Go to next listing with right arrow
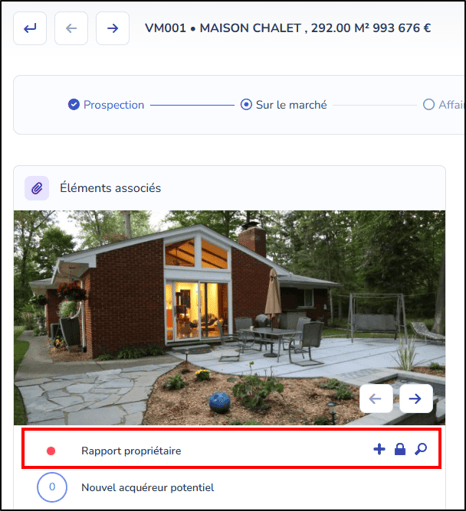Screen dimensions: 466x511 [x=113, y=28]
